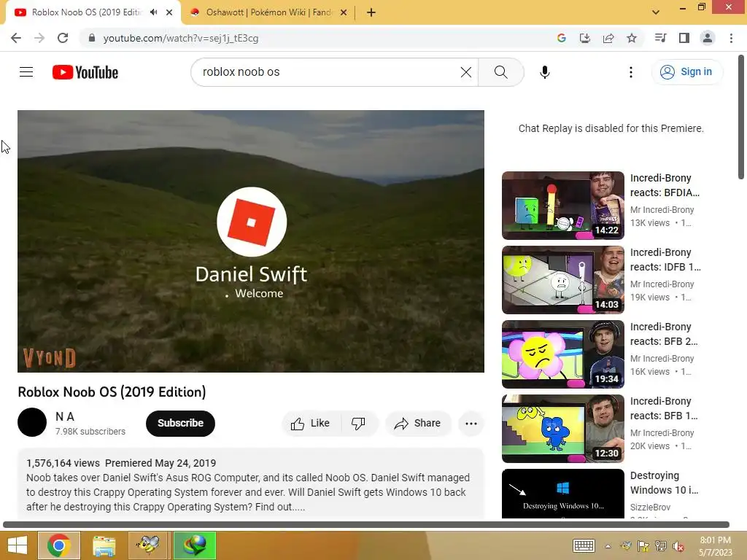Open Incredi-Brony reacts BFB 2 thumbnail
This screenshot has width=747, height=560.
pos(562,354)
